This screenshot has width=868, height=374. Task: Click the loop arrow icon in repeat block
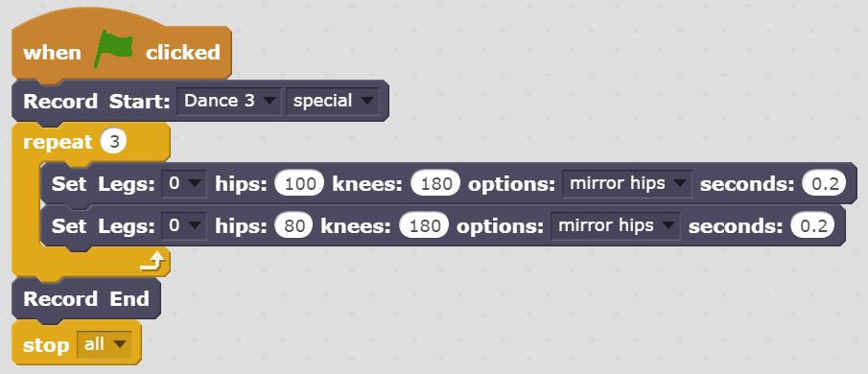coord(152,262)
